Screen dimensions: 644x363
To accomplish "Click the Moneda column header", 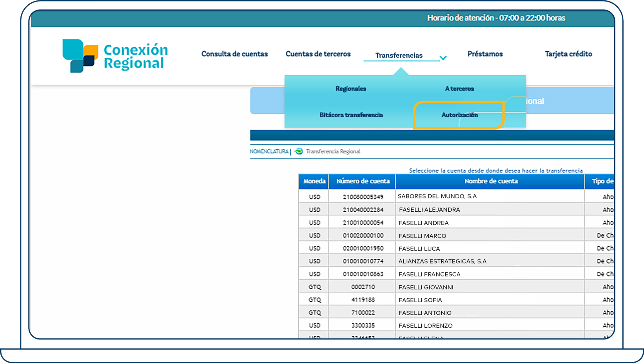I will click(313, 181).
